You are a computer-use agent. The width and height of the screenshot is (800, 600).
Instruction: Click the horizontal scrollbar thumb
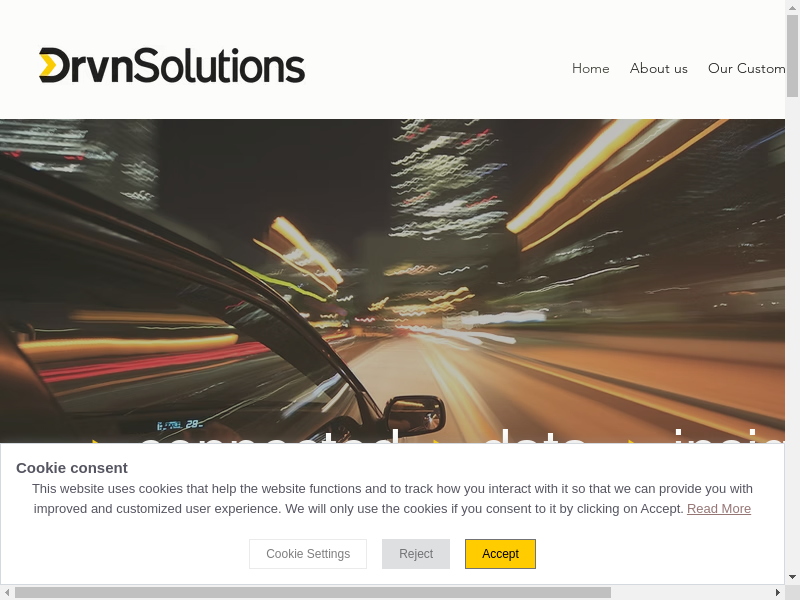[x=312, y=592]
